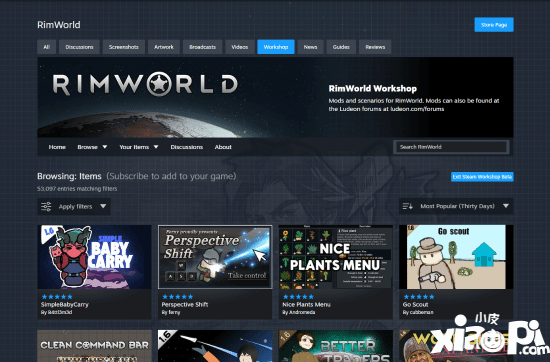550x362 pixels.
Task: Open the Clean Command Bar thumbnail
Action: (94, 346)
